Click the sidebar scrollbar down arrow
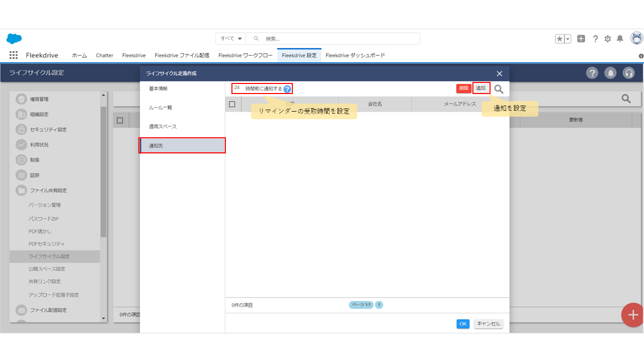Image resolution: width=644 pixels, height=362 pixels. 104,318
